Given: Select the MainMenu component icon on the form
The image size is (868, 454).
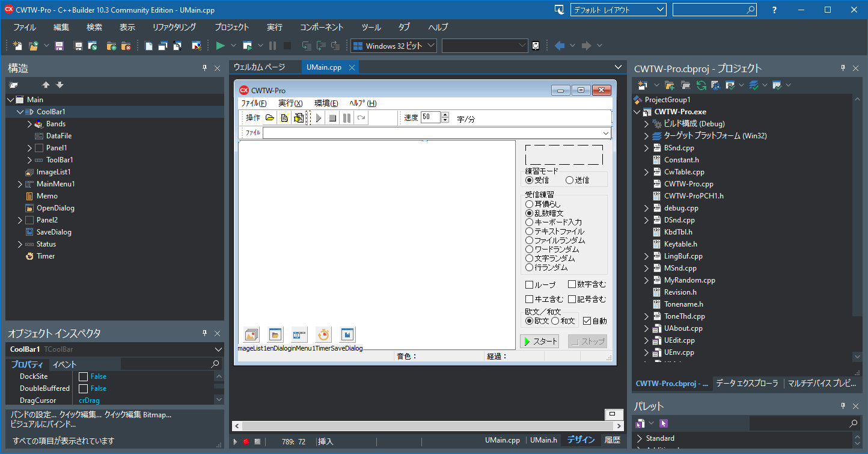Looking at the screenshot, I should [299, 335].
